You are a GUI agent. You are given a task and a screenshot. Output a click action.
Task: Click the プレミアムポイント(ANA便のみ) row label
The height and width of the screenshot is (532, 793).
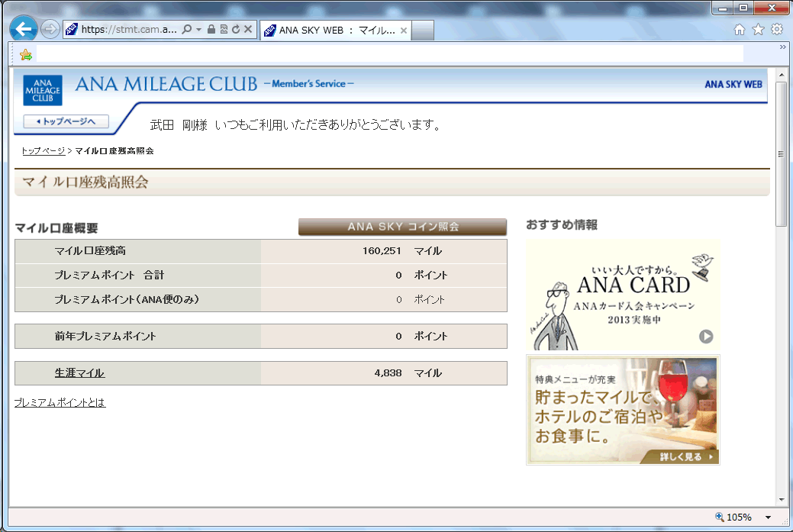[127, 300]
